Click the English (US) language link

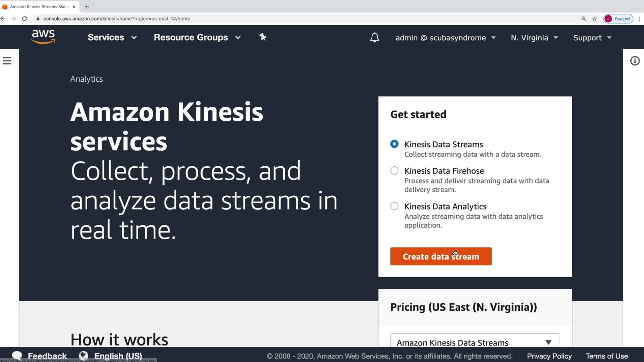(x=118, y=356)
